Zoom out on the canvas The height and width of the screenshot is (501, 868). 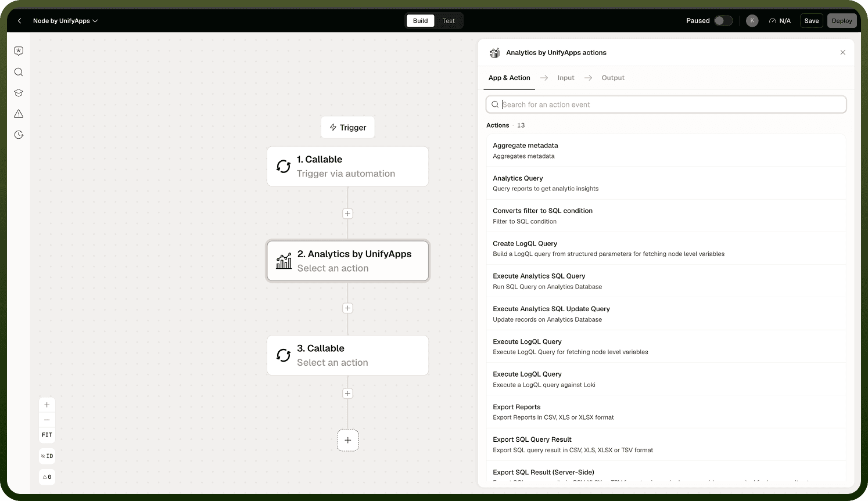tap(47, 420)
